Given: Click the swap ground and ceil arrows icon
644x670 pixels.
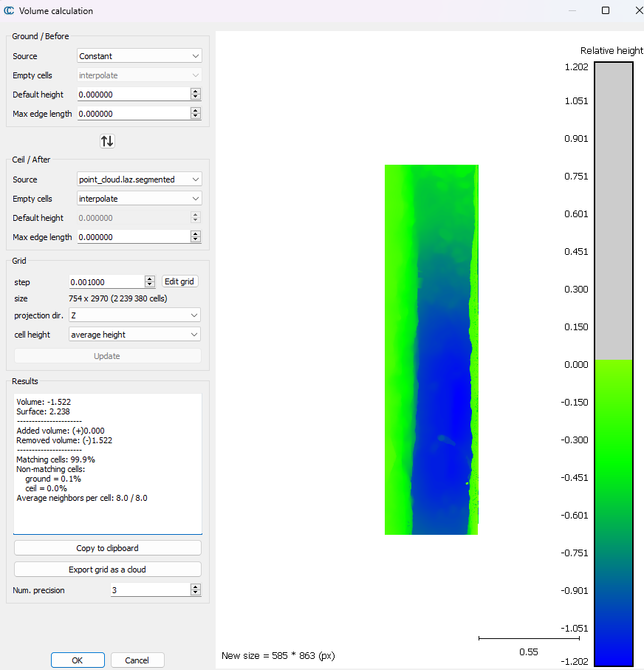Looking at the screenshot, I should (x=107, y=141).
